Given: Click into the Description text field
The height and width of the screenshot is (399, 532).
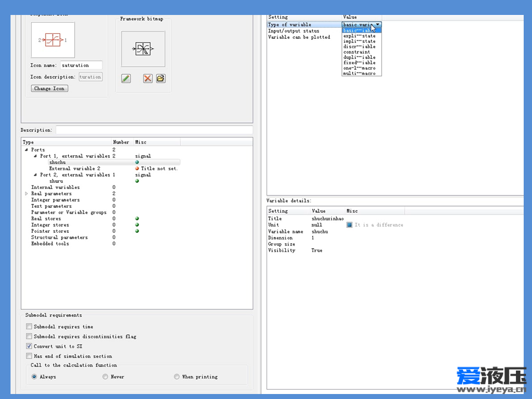Looking at the screenshot, I should click(154, 130).
